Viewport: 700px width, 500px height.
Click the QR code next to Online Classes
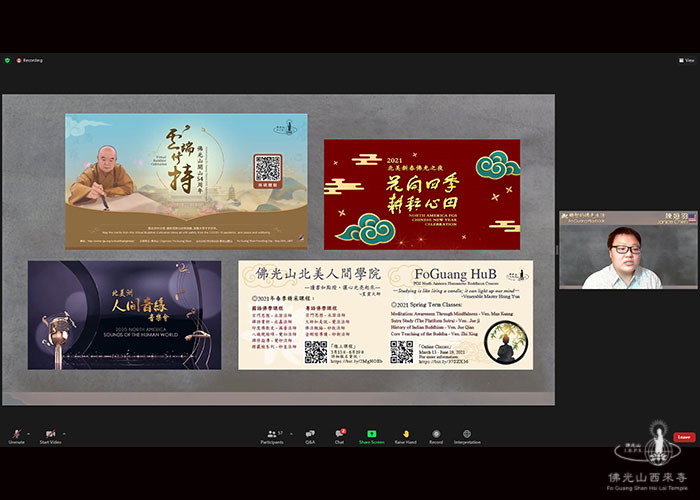coord(401,352)
